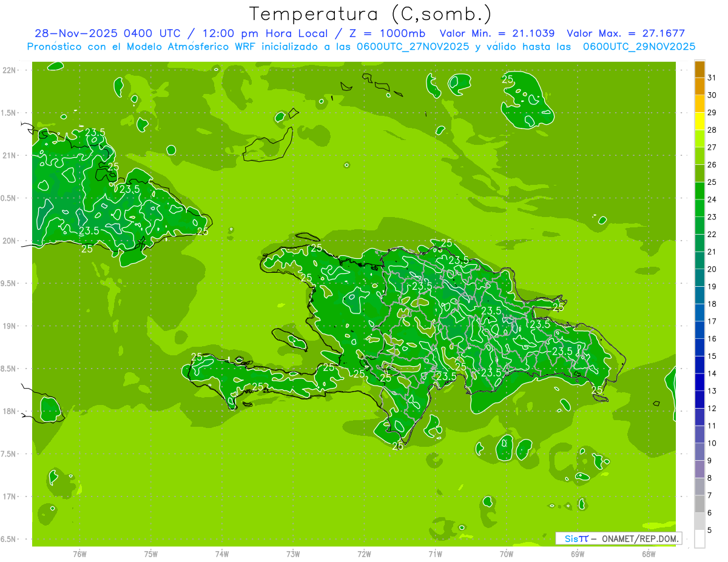The width and height of the screenshot is (728, 562).
Task: Click the 'Valor Max. = 27.1677' readout
Action: coord(626,33)
